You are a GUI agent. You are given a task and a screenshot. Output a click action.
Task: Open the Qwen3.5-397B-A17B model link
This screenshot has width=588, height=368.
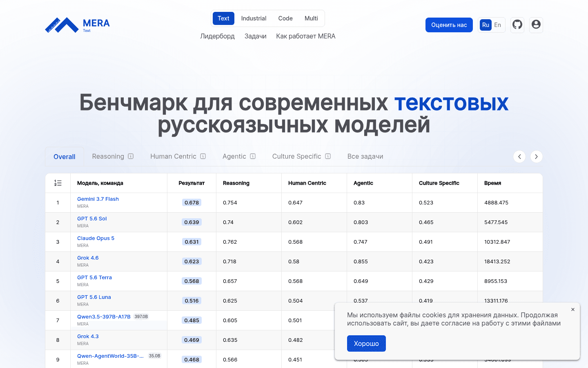[x=104, y=317]
